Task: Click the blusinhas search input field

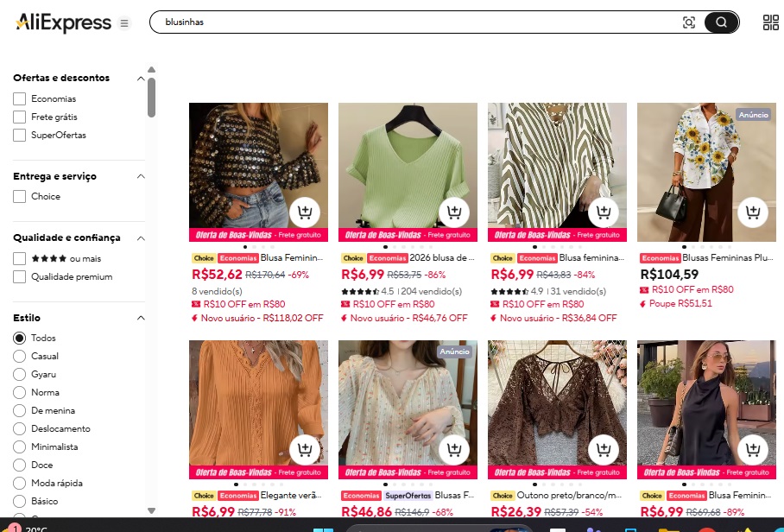Action: [420, 22]
